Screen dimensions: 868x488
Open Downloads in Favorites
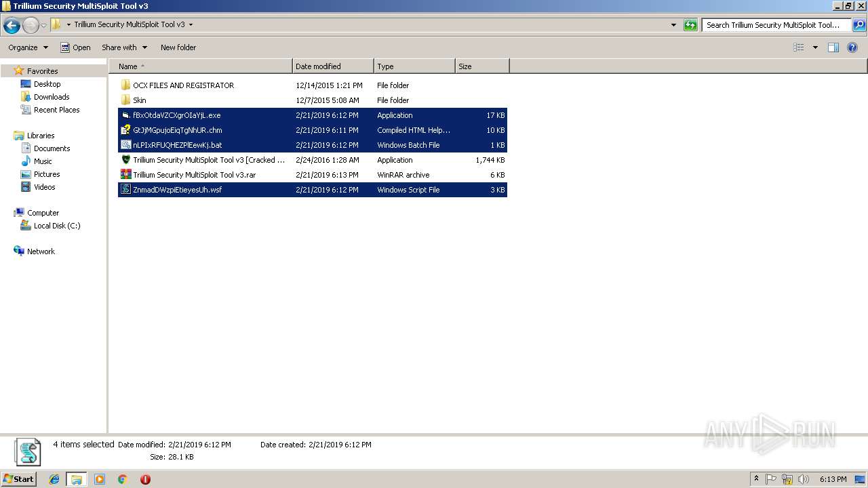point(52,97)
